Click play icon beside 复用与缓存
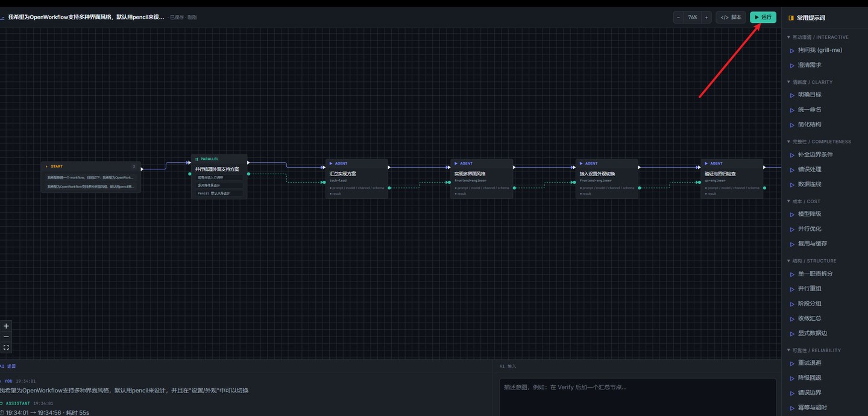The height and width of the screenshot is (416, 868). point(793,244)
